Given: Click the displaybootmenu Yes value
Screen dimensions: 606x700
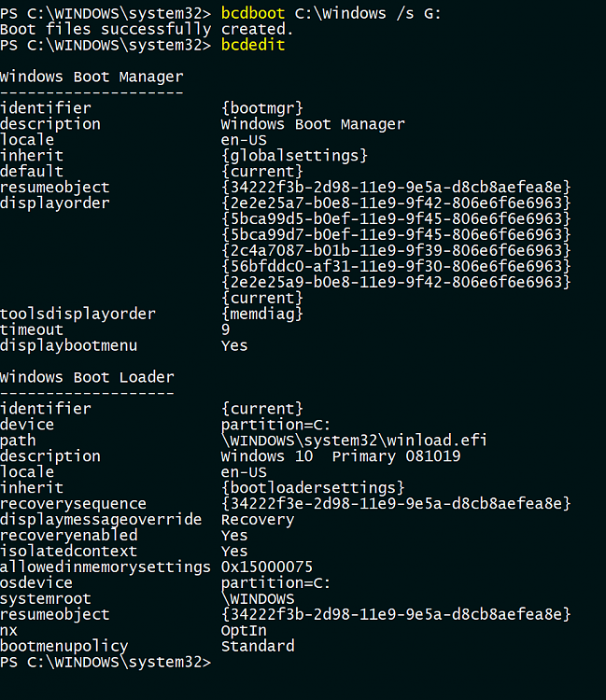Looking at the screenshot, I should click(x=234, y=345).
